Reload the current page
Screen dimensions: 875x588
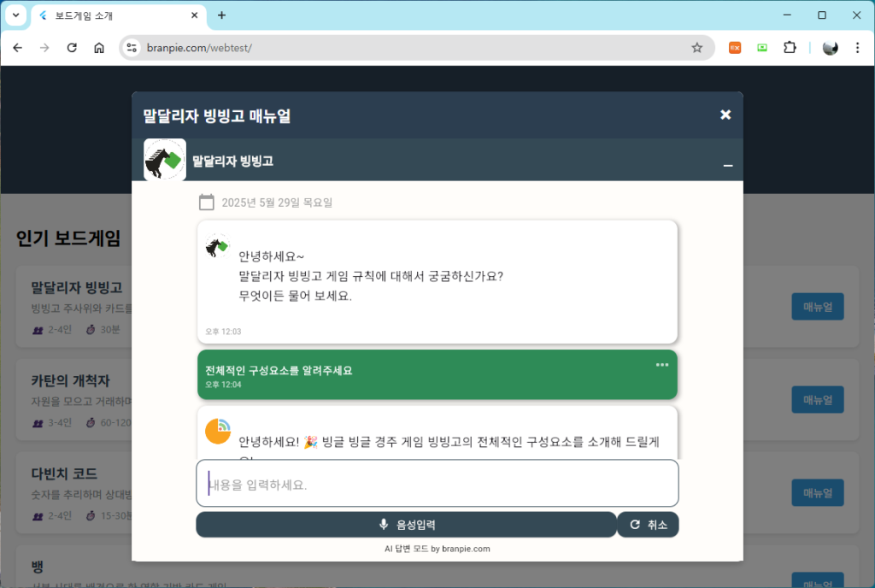pos(72,48)
